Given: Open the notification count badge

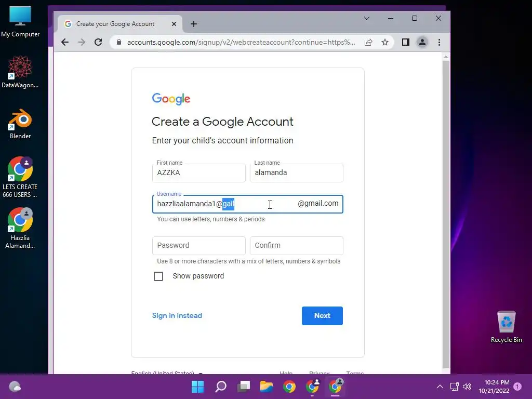Looking at the screenshot, I should coord(517,387).
